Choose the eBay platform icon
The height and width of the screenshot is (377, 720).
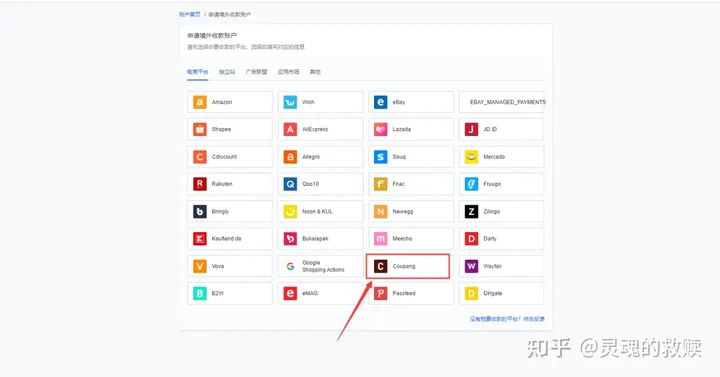[x=380, y=102]
